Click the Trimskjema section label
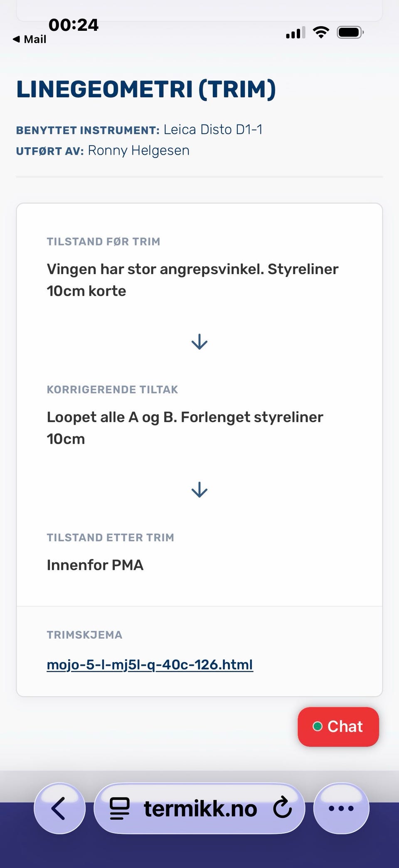Viewport: 399px width, 868px height. click(84, 635)
